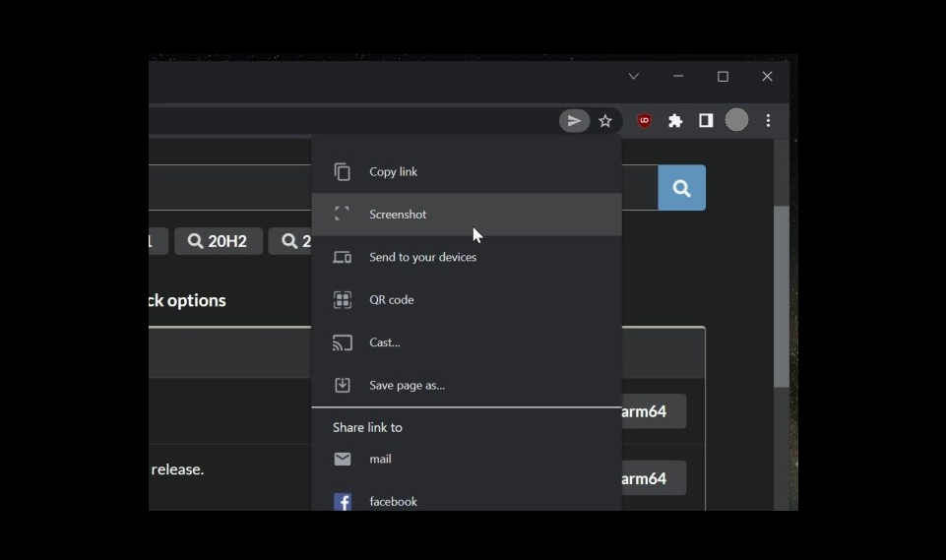Share link via mail
Screen dimensions: 946x560
(x=380, y=460)
